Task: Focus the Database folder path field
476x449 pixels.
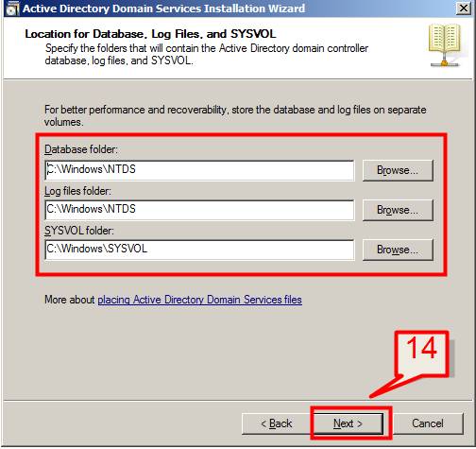Action: pyautogui.click(x=199, y=170)
